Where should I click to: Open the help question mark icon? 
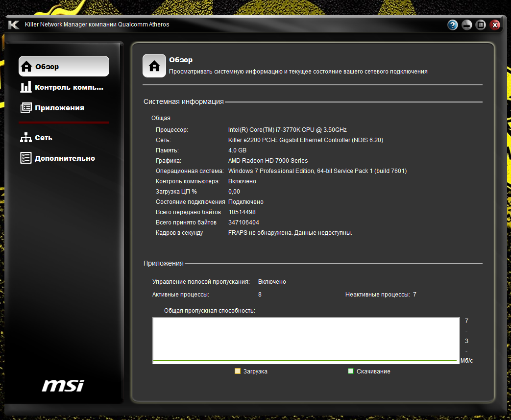coord(453,25)
